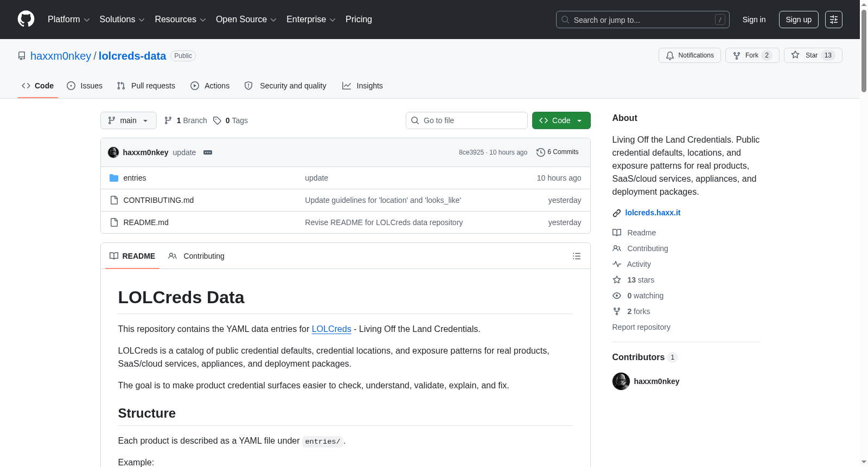Open the Security and quality tab
This screenshot has width=868, height=467.
click(285, 86)
